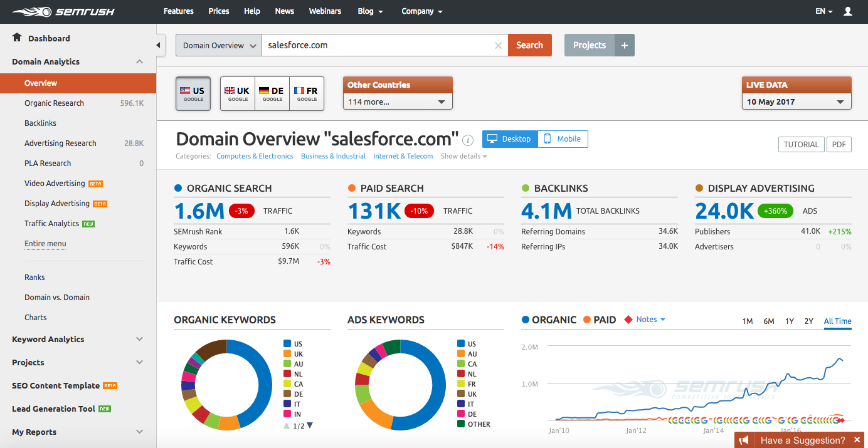
Task: Open the user account icon
Action: click(848, 11)
